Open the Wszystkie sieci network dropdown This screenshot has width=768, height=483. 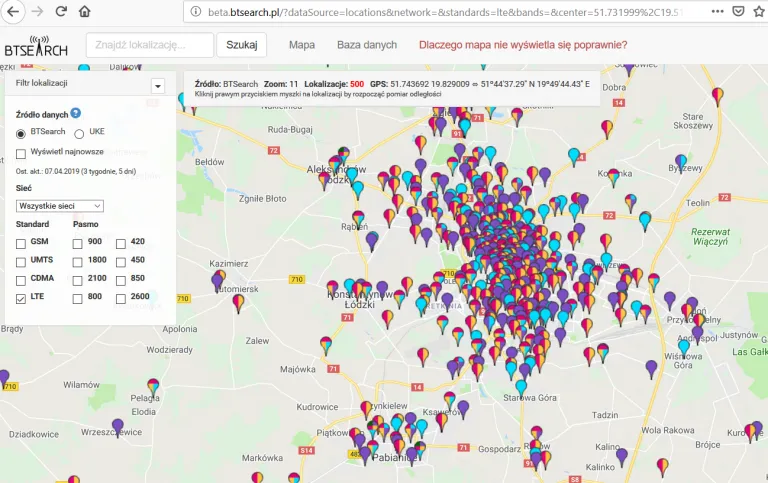(60, 206)
